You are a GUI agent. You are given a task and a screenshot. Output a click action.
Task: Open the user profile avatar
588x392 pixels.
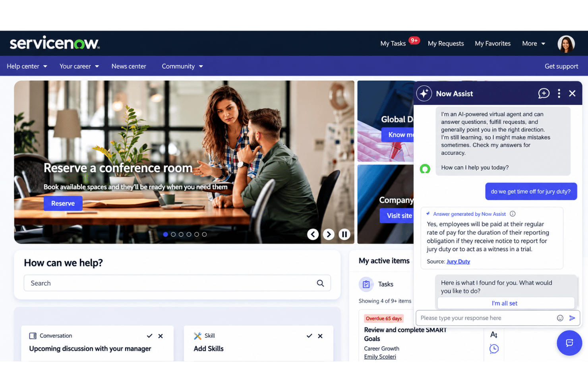[x=566, y=44]
